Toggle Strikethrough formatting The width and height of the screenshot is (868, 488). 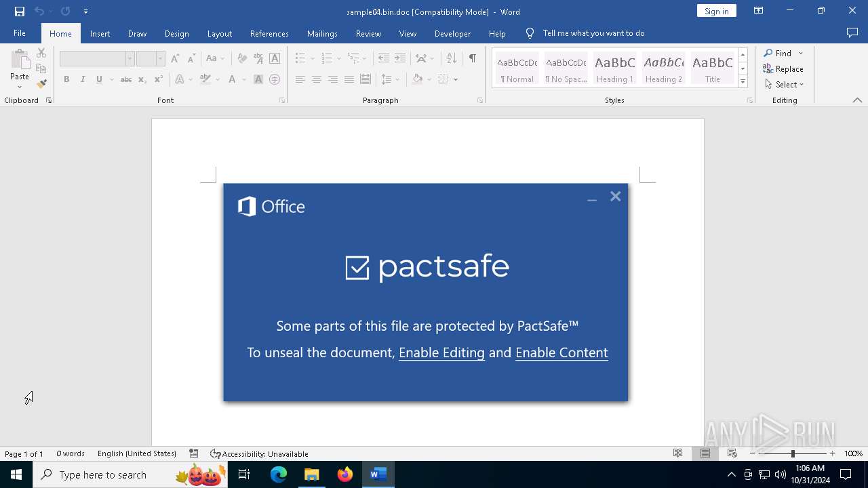[125, 79]
